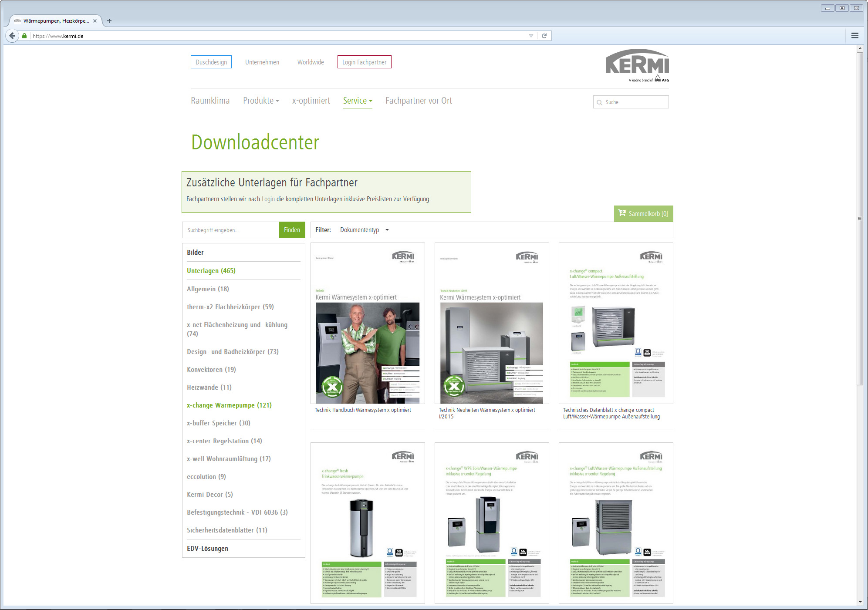This screenshot has height=610, width=868.
Task: Expand the Produkte menu
Action: 261,101
